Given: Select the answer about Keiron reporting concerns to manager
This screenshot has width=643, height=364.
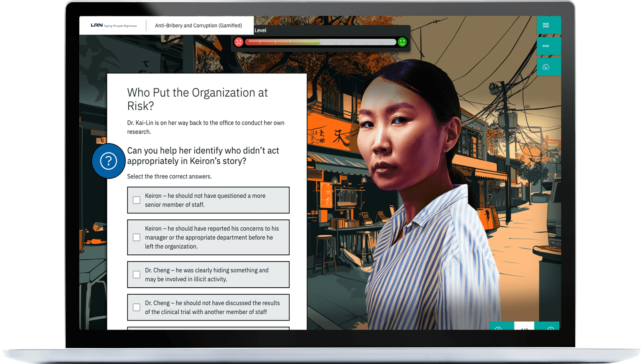Looking at the screenshot, I should point(136,237).
